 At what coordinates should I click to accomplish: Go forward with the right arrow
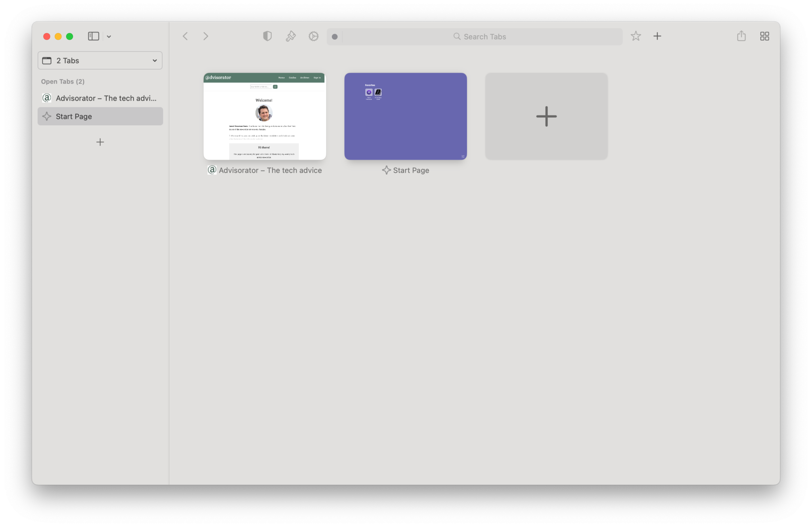[x=205, y=36]
